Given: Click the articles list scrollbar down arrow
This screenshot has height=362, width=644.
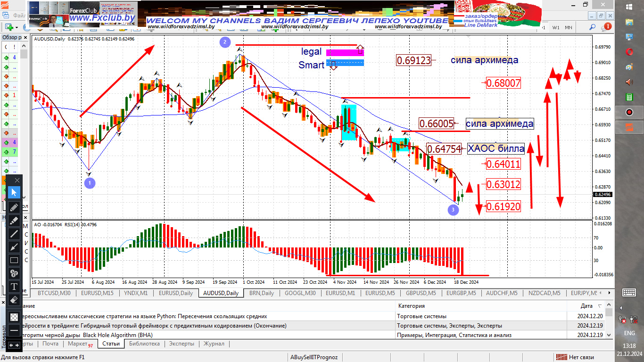Looking at the screenshot, I should coord(609,335).
